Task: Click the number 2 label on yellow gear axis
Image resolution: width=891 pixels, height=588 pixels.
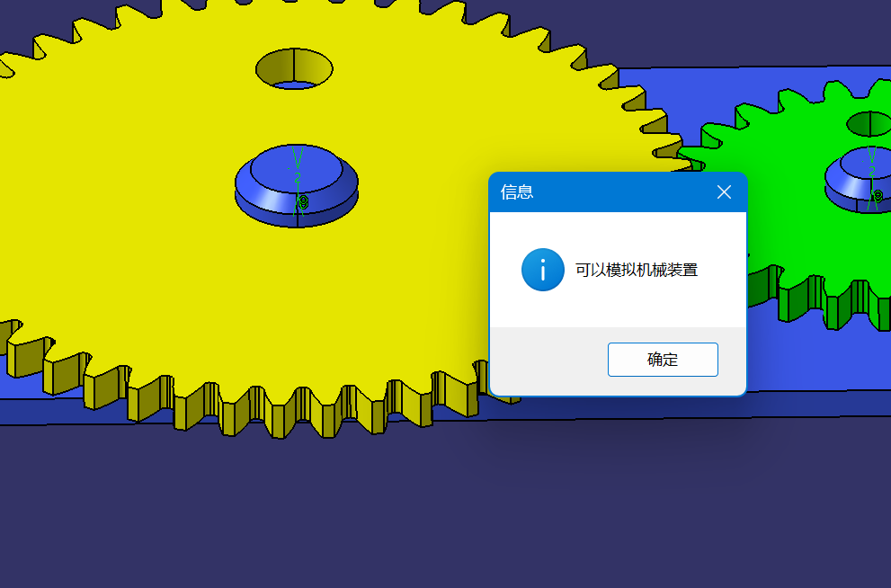Action: coord(297,178)
